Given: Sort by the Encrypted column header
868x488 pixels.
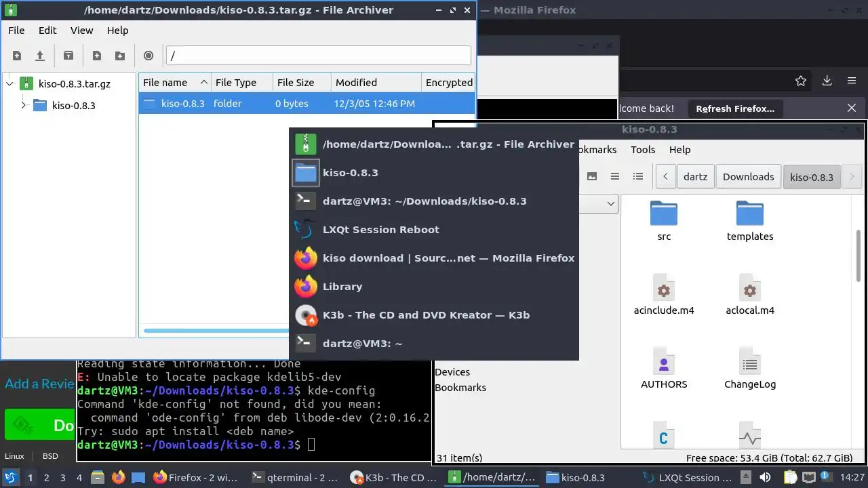Looking at the screenshot, I should tap(448, 83).
